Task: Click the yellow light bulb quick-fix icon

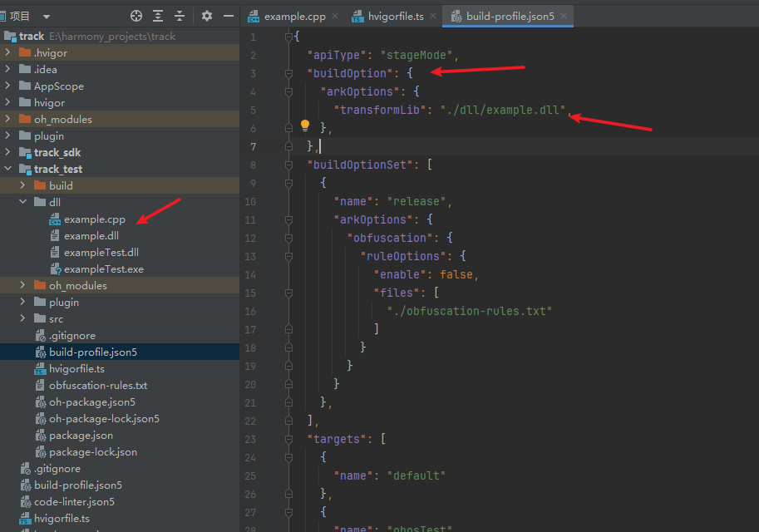Action: [x=305, y=126]
